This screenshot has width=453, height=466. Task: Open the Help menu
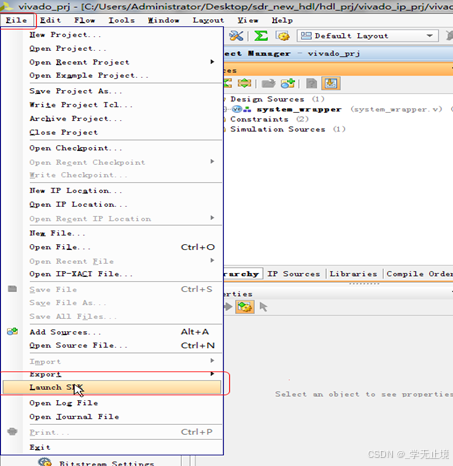[x=282, y=20]
